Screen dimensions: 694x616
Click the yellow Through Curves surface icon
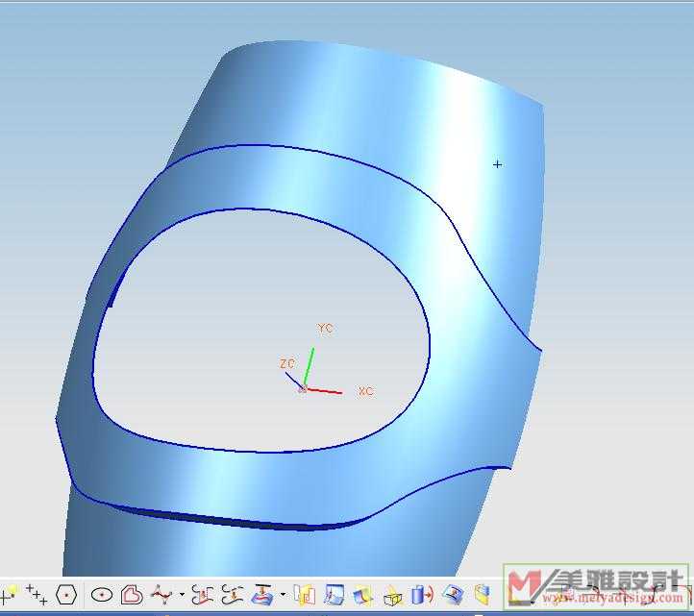pyautogui.click(x=304, y=595)
